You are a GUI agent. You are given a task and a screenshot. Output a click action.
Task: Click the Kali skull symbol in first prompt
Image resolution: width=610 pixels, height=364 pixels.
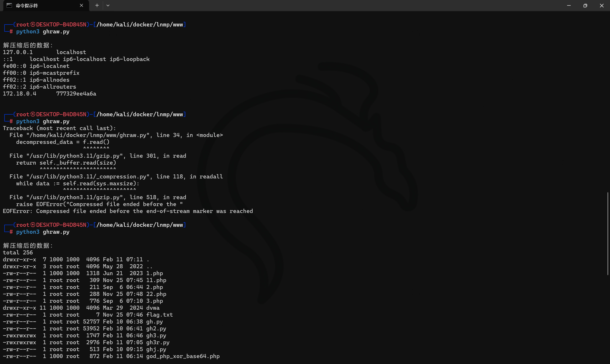click(x=33, y=25)
